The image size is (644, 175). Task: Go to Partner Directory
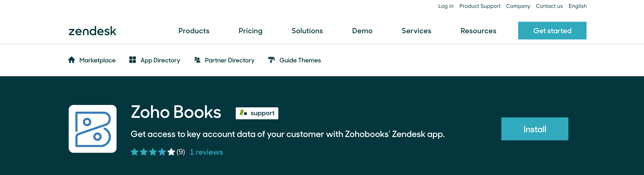229,60
